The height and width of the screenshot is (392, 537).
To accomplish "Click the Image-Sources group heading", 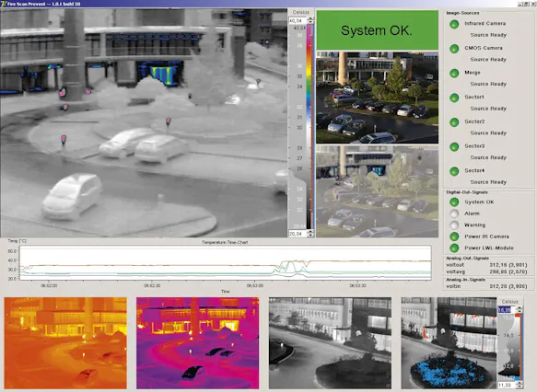I will click(462, 13).
